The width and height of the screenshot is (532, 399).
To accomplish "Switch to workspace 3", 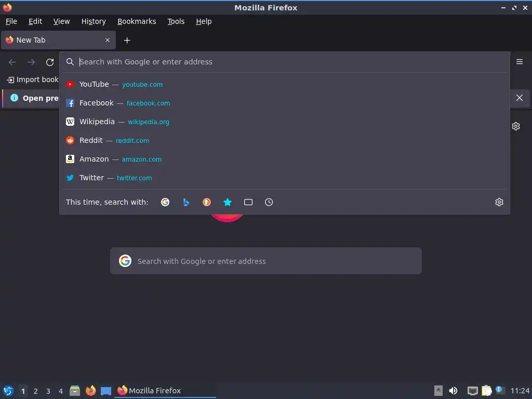I will (x=48, y=391).
